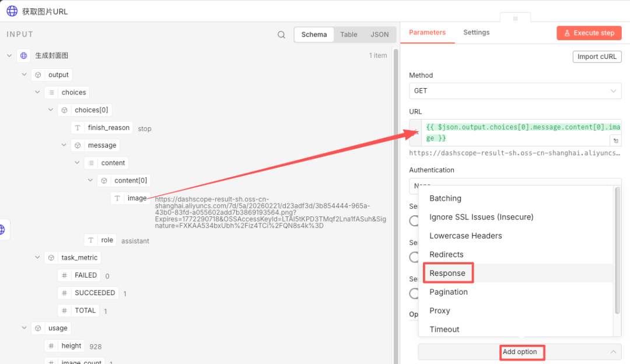Click the globe icon beside 生成封面图

(24, 56)
